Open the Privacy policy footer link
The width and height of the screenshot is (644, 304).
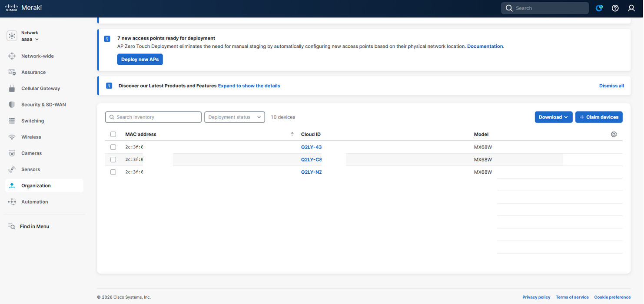point(536,297)
